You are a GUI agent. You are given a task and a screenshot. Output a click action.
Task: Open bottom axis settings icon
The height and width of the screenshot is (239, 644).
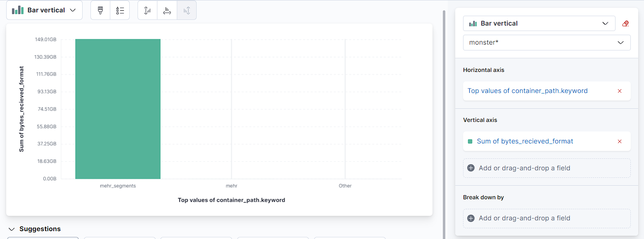click(167, 10)
